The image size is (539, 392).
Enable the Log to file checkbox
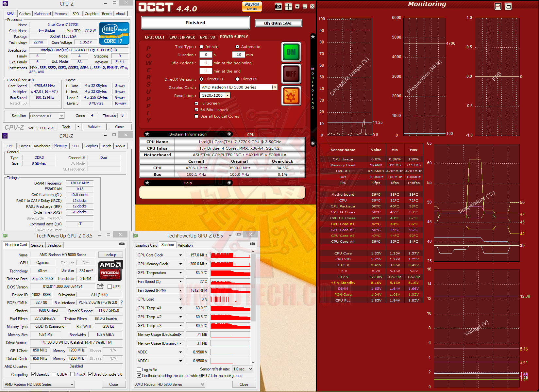coord(139,370)
